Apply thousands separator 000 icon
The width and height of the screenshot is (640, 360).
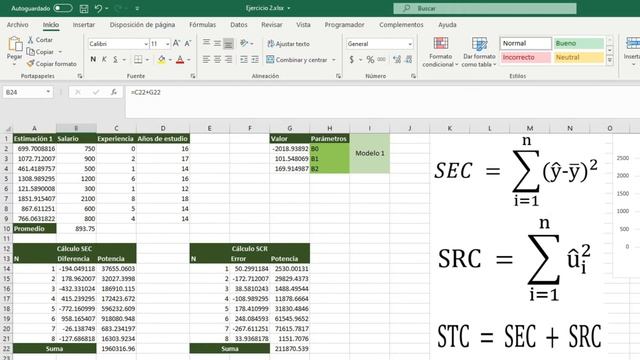(x=382, y=60)
